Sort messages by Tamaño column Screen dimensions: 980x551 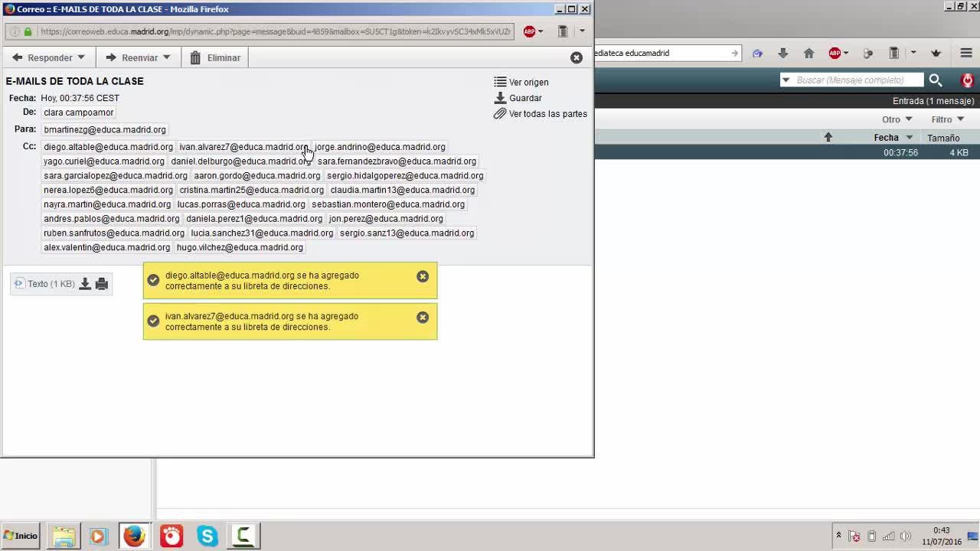[943, 138]
